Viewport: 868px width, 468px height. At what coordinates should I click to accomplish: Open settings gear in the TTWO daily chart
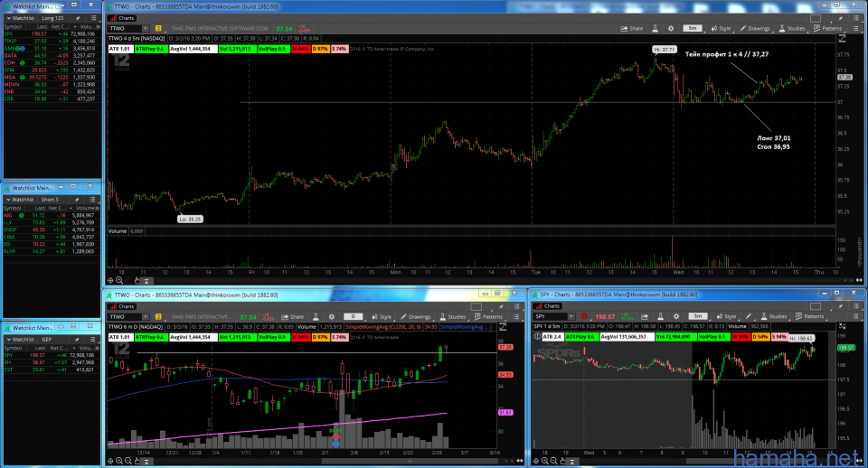[332, 317]
